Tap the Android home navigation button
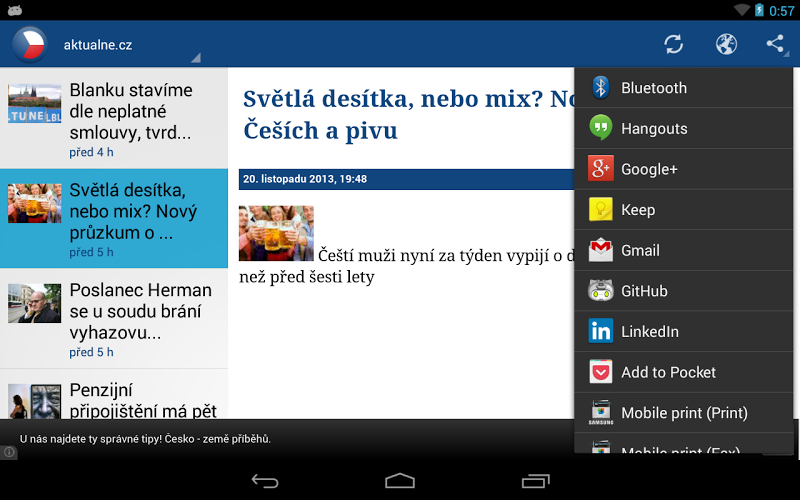This screenshot has width=800, height=500. (x=400, y=481)
